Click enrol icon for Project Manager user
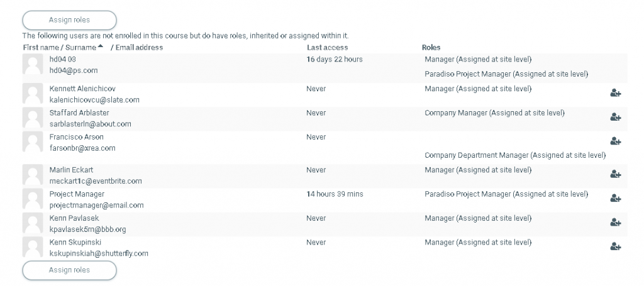Image resolution: width=644 pixels, height=286 pixels. tap(615, 198)
